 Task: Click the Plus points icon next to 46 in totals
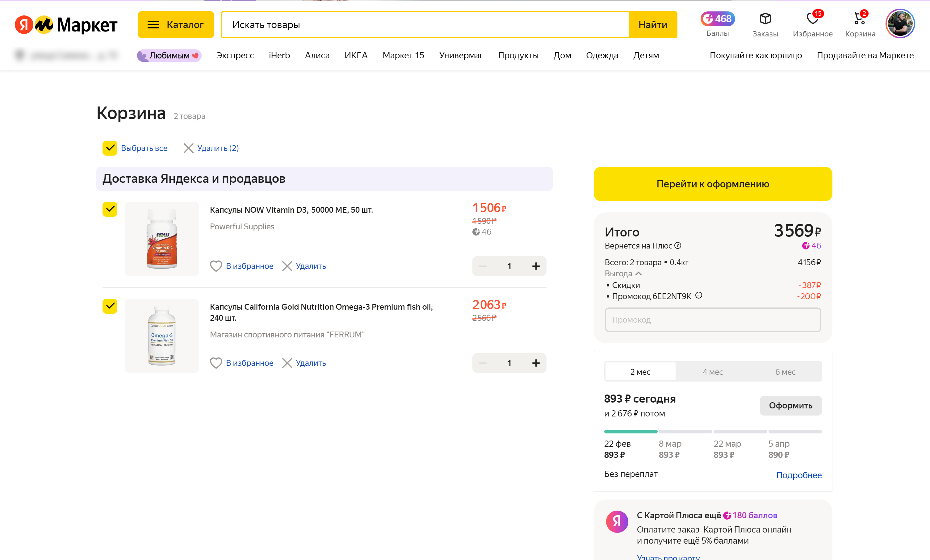[806, 246]
